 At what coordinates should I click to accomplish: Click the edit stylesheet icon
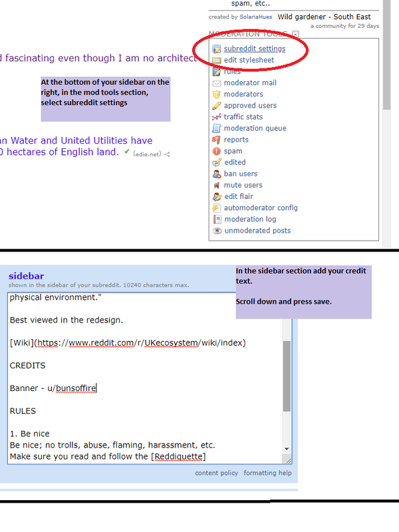(x=217, y=61)
